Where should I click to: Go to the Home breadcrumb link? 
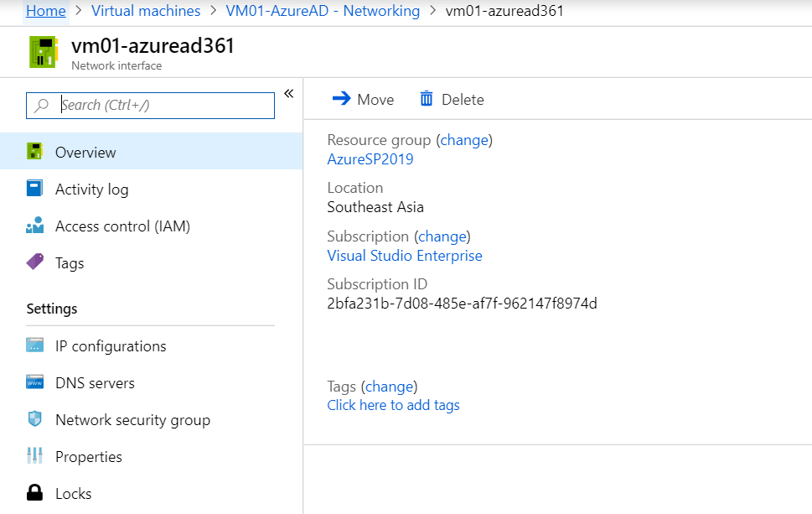click(x=45, y=11)
